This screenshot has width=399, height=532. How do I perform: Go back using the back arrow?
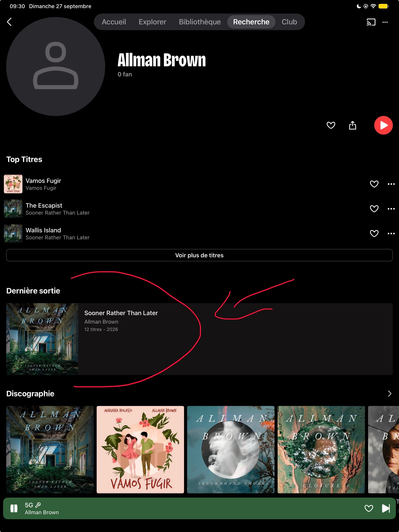[x=9, y=22]
